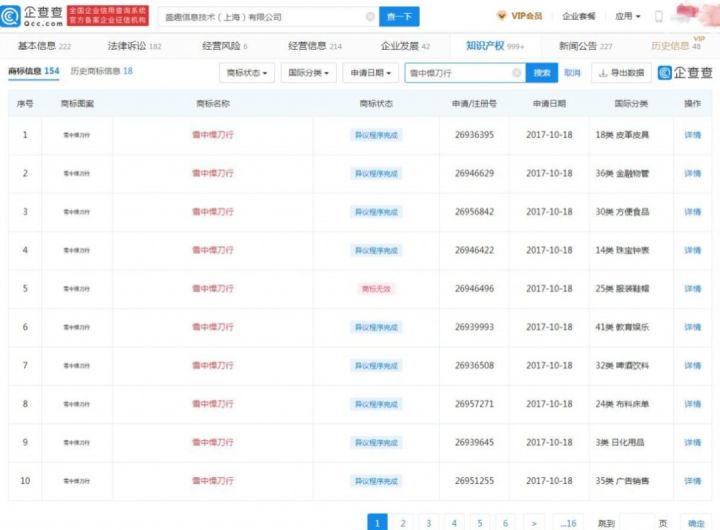The width and height of the screenshot is (720, 530).
Task: Open 详情 for registration 26946496
Action: [x=692, y=289]
